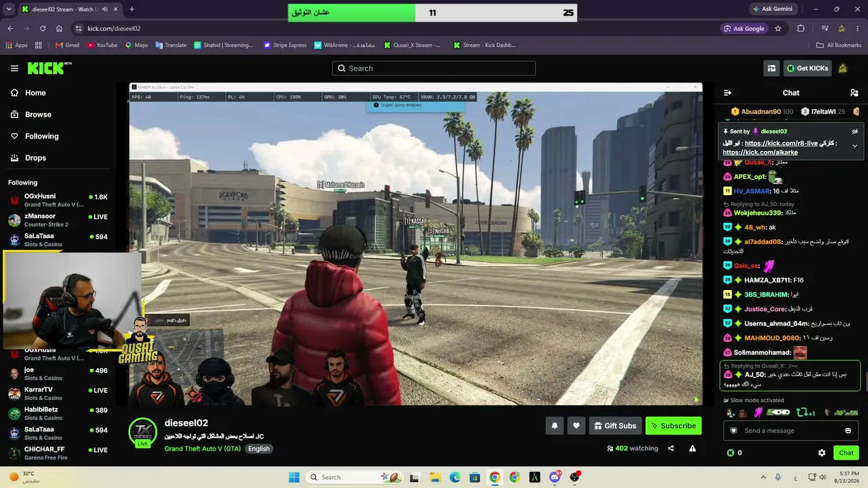The height and width of the screenshot is (488, 868).
Task: Open the Translate bookmark
Action: (x=171, y=45)
